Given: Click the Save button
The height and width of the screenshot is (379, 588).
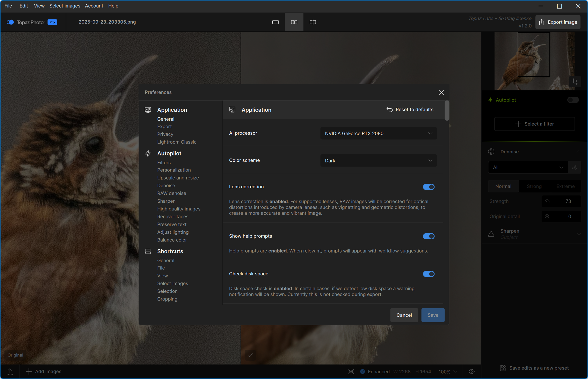Looking at the screenshot, I should [x=433, y=315].
